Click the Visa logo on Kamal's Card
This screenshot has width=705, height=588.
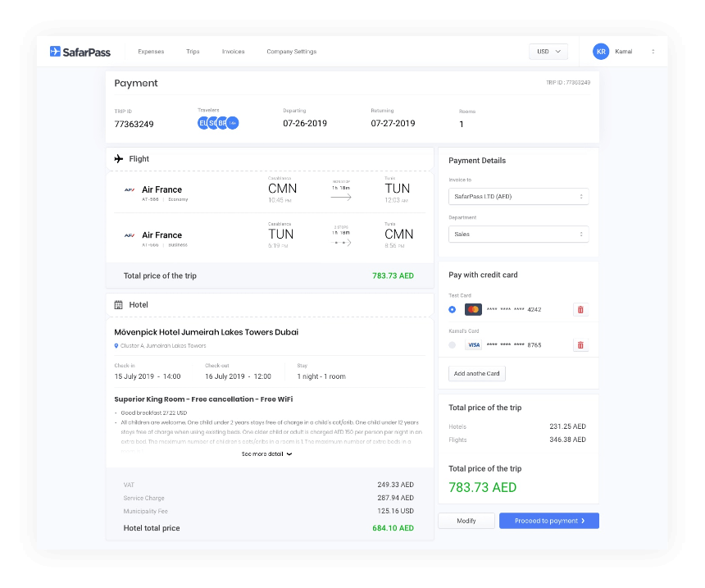click(x=474, y=345)
